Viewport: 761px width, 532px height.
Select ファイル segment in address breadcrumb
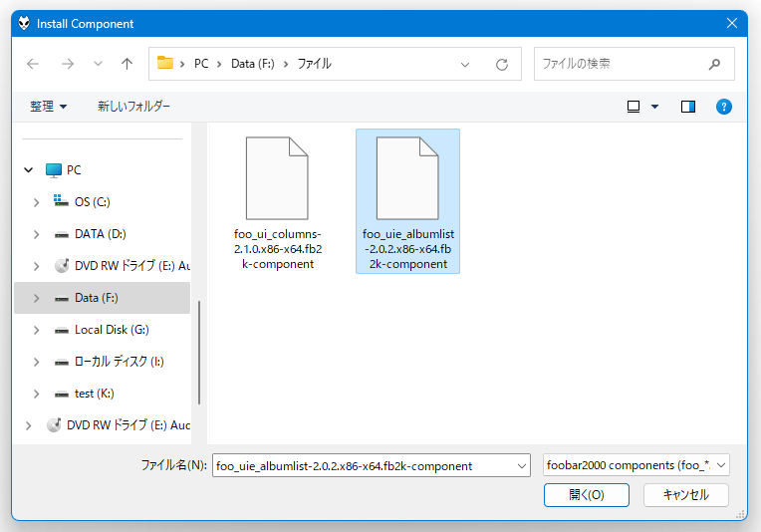click(x=314, y=64)
